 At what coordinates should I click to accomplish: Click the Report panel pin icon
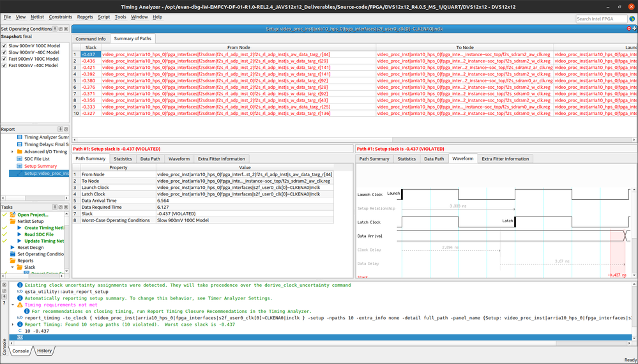tap(61, 129)
